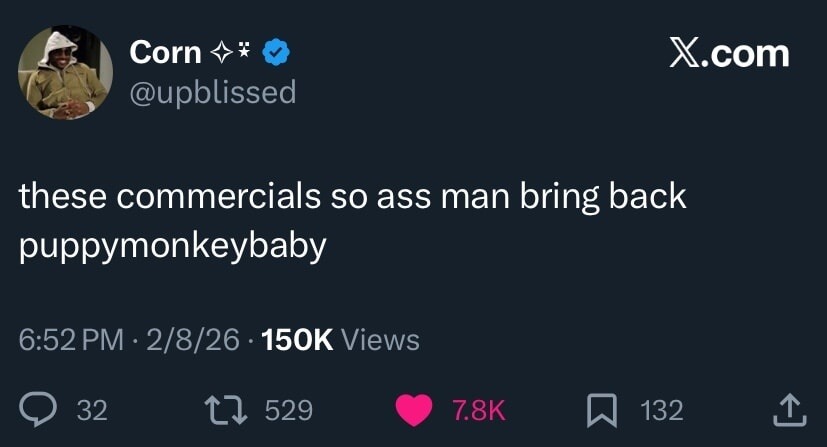
Task: Click the 2/8/26 post date
Action: [x=192, y=340]
